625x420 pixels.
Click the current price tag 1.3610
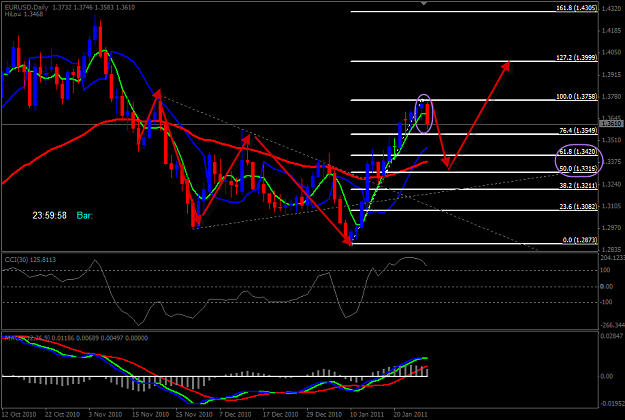click(x=611, y=124)
